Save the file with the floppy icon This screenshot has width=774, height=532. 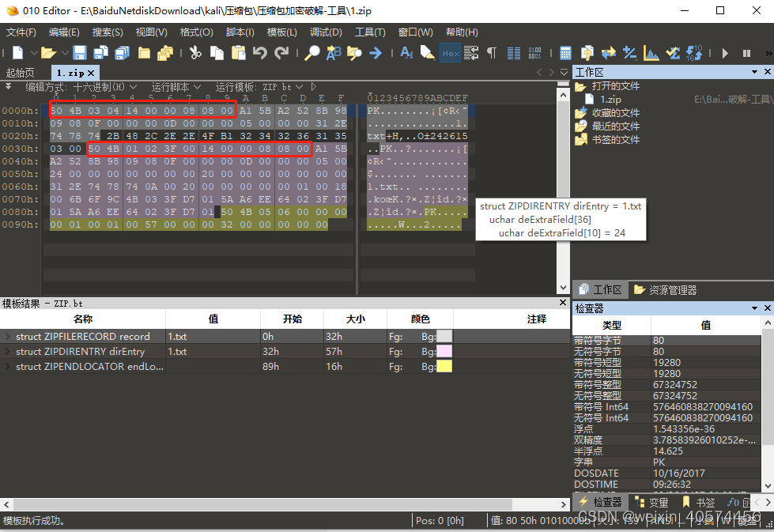[80, 53]
